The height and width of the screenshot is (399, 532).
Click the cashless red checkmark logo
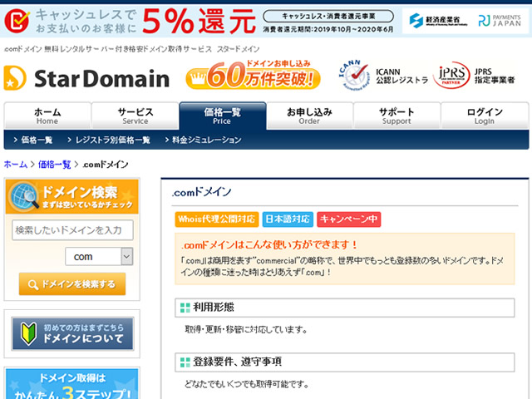[17, 21]
